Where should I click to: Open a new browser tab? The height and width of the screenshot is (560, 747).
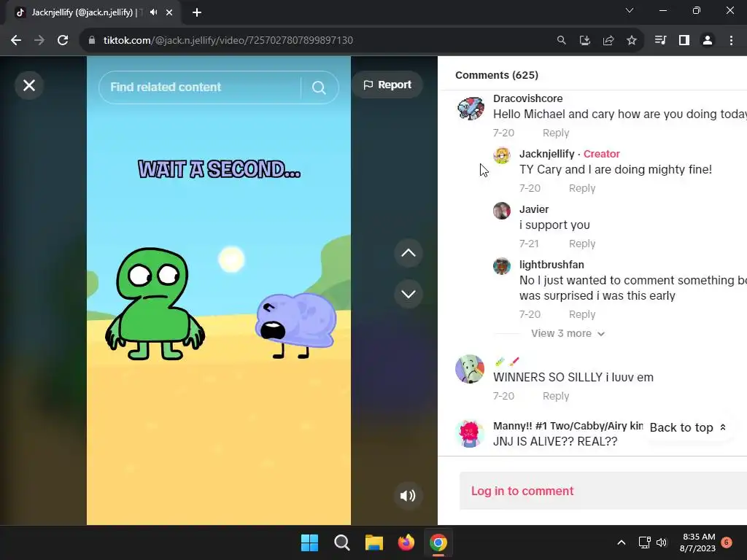pyautogui.click(x=197, y=12)
